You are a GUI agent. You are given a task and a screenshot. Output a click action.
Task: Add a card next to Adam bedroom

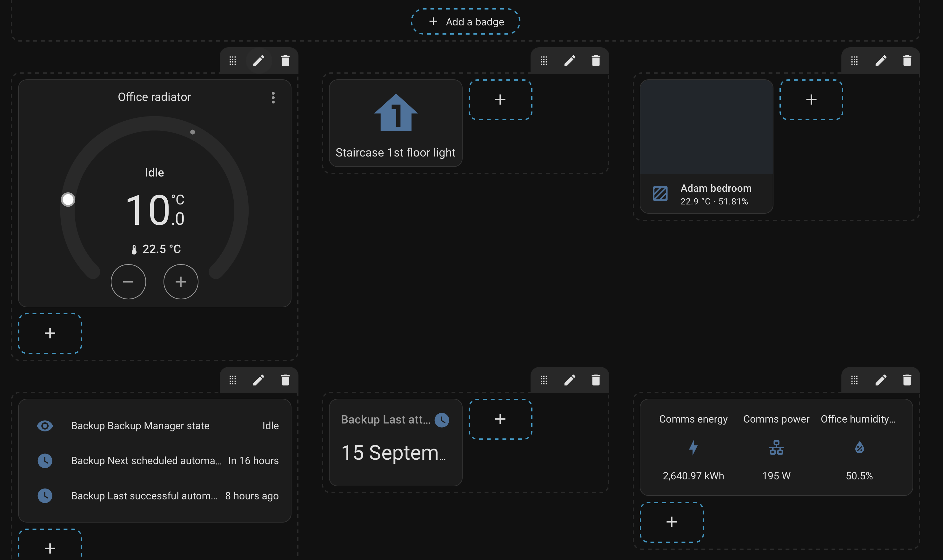pos(811,100)
